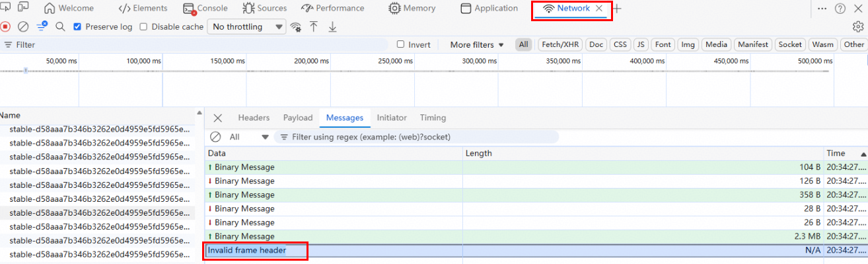Check Disable cache
The image size is (868, 264).
point(143,26)
